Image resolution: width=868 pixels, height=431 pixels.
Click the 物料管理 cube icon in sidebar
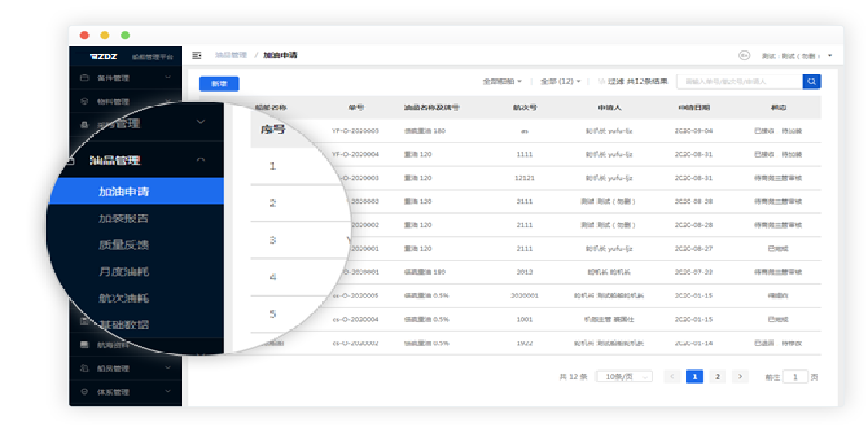point(84,102)
